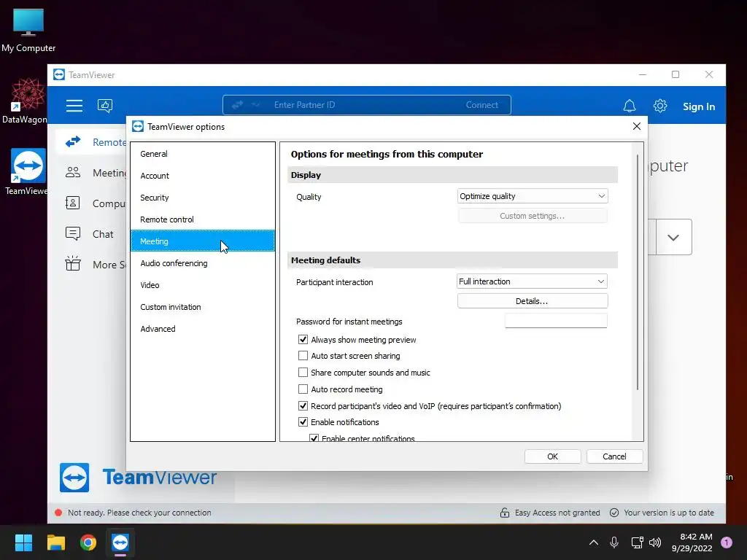Screen dimensions: 747x560
Task: Select Meeting options category
Action: pos(203,241)
